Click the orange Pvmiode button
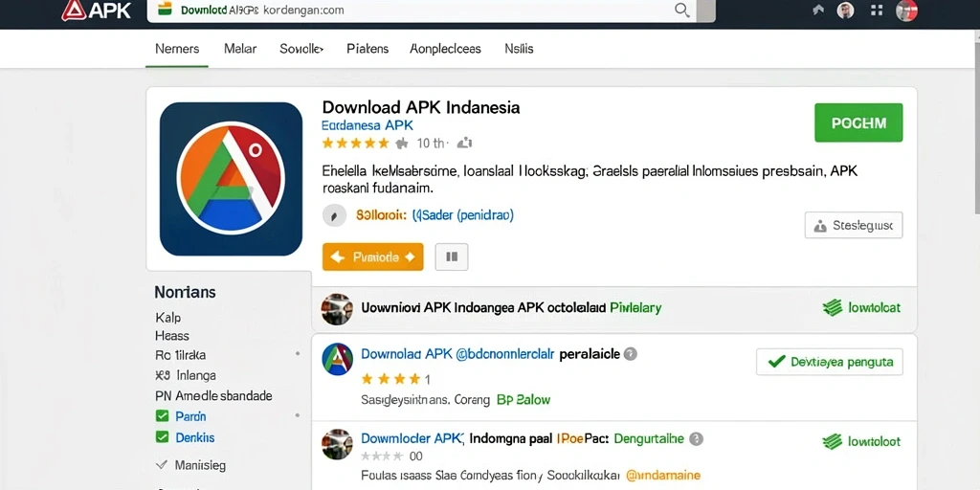 coord(373,256)
